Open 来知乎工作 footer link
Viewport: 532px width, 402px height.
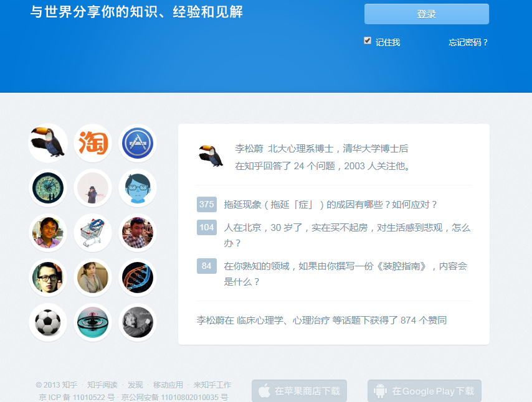click(x=212, y=385)
